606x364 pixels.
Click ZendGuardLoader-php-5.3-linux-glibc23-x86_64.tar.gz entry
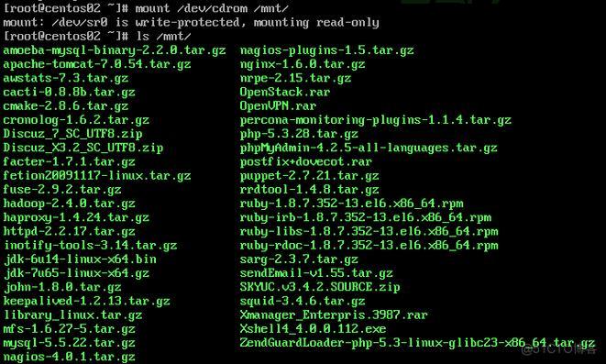click(x=417, y=343)
